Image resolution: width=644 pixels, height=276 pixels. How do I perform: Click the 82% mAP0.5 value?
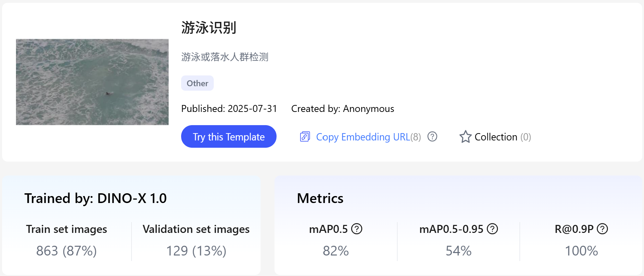[x=336, y=251]
